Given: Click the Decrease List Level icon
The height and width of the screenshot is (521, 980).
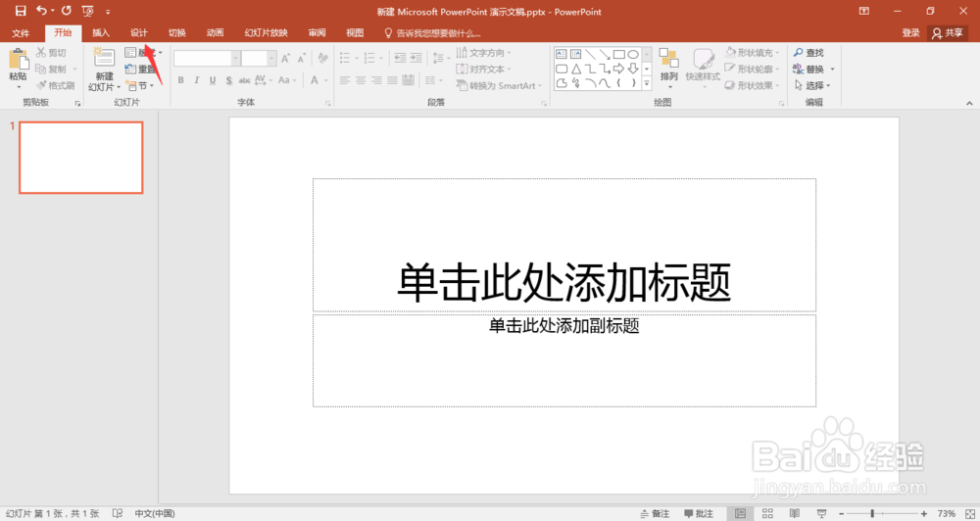Looking at the screenshot, I should point(400,58).
